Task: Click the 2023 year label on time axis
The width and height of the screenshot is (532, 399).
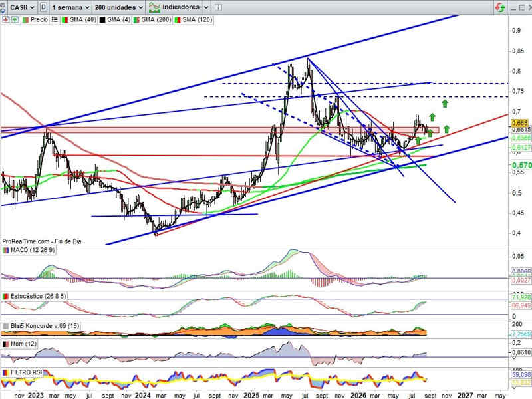Action: (36, 395)
